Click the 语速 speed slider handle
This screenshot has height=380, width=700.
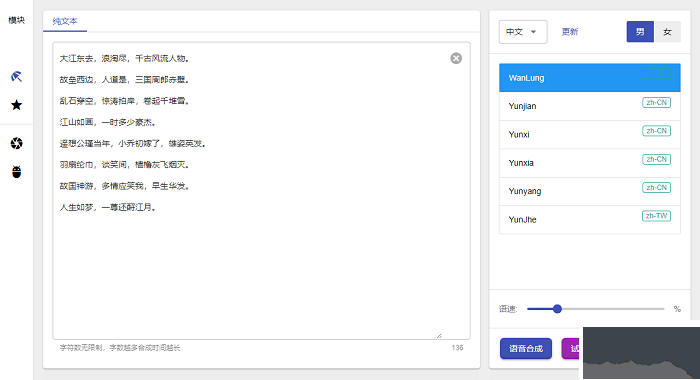[557, 309]
